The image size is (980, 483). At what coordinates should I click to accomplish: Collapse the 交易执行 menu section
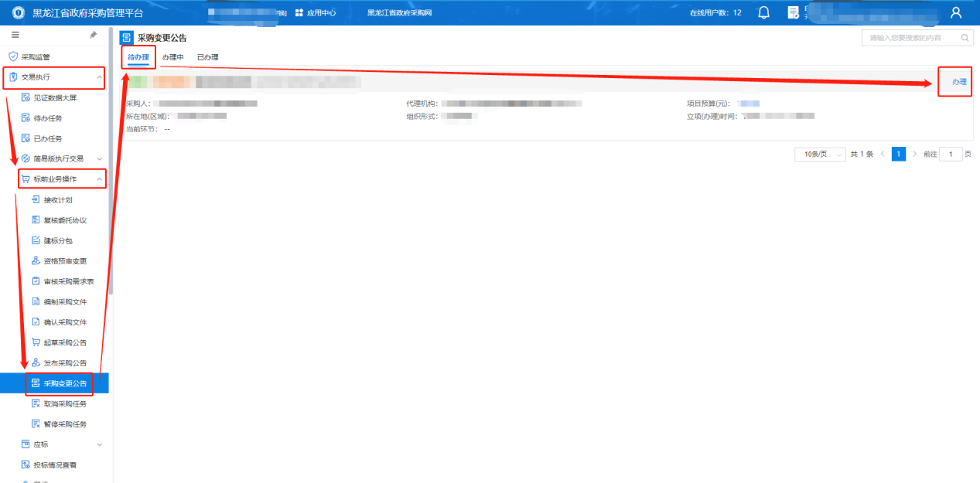[x=99, y=77]
